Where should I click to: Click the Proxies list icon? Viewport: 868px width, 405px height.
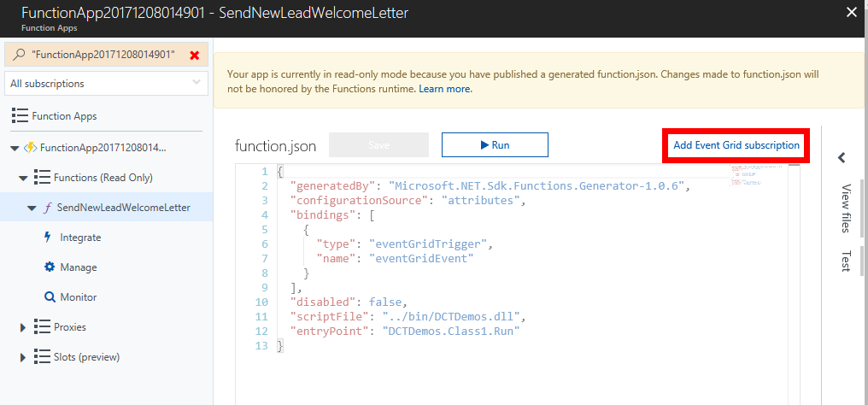(41, 327)
